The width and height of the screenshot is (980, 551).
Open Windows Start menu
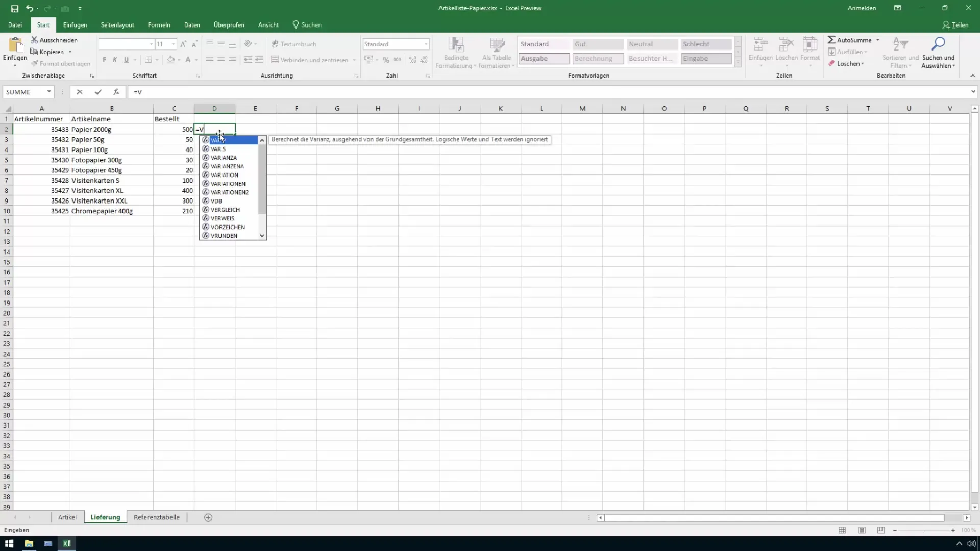[x=9, y=543]
